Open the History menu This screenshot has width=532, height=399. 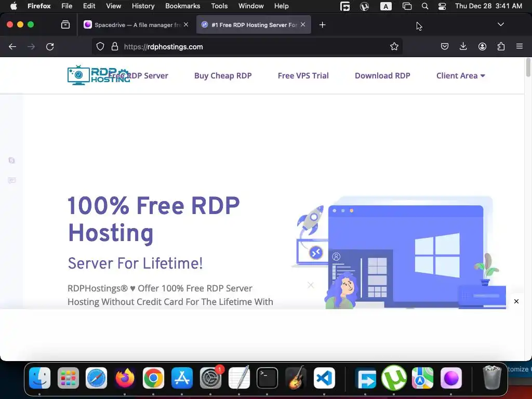[x=143, y=6]
